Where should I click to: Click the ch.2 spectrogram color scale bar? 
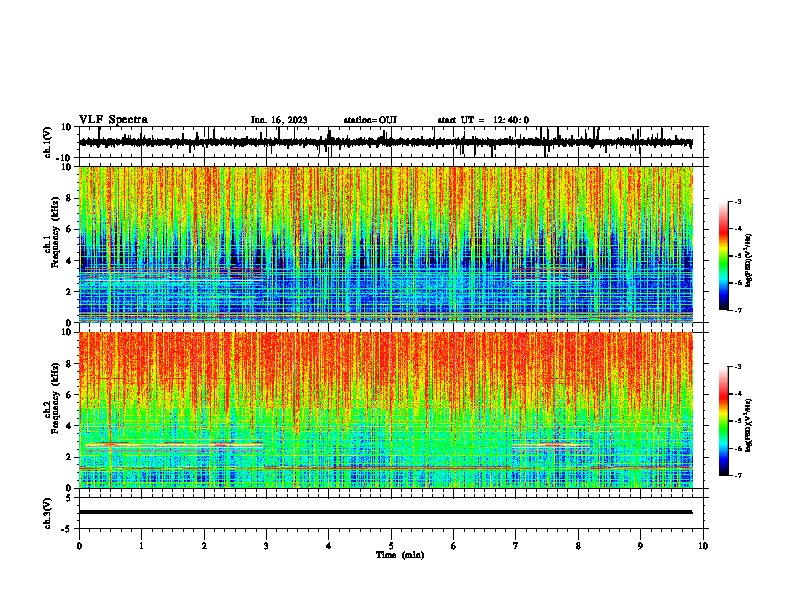point(724,421)
